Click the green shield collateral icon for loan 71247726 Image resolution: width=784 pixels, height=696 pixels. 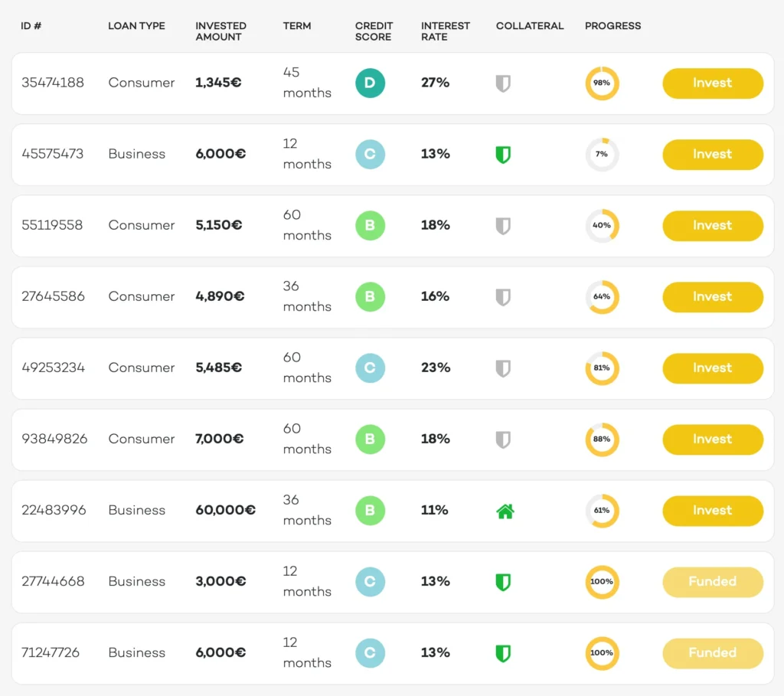[x=503, y=653]
